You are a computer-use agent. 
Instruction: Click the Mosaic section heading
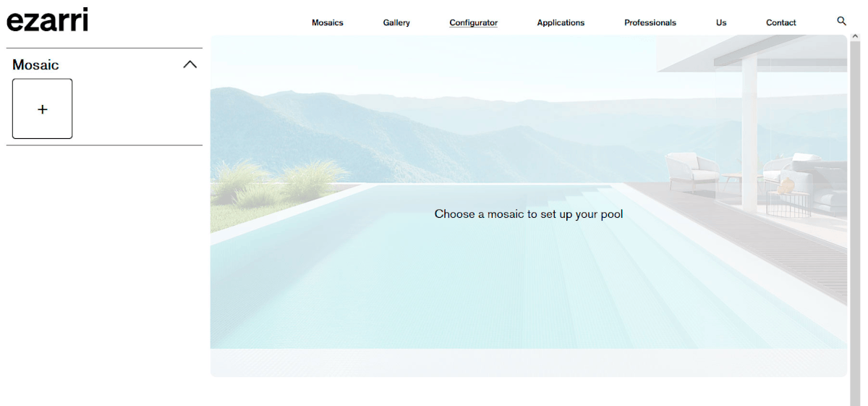click(x=35, y=65)
